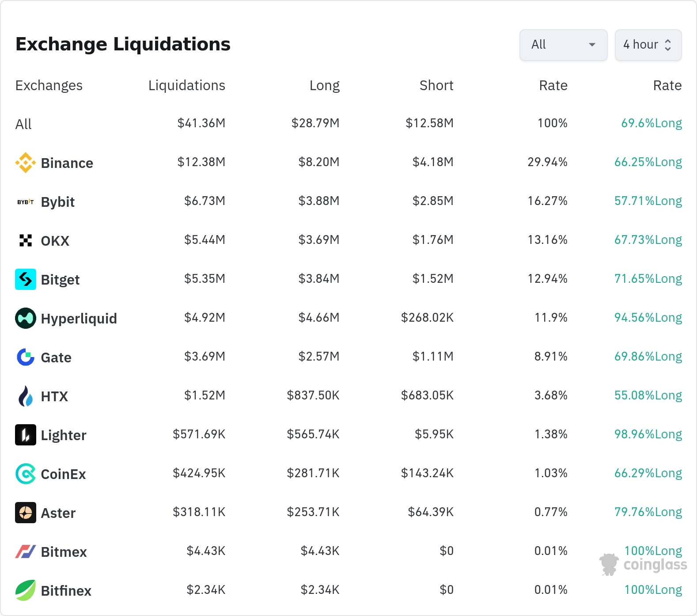Click the Lighter logo icon

[x=26, y=435]
